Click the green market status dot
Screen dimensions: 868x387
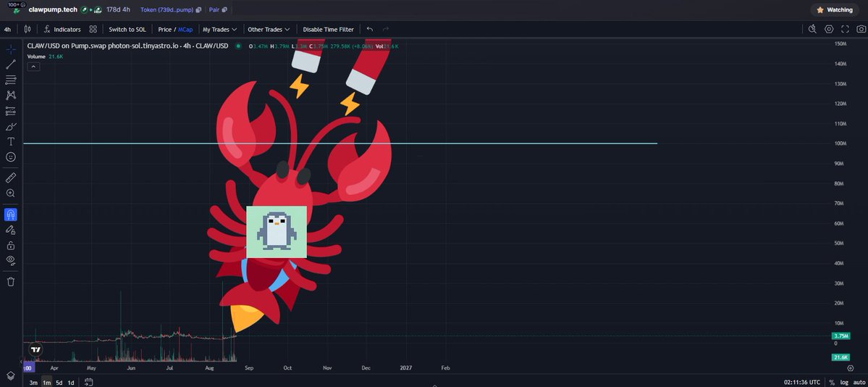239,46
